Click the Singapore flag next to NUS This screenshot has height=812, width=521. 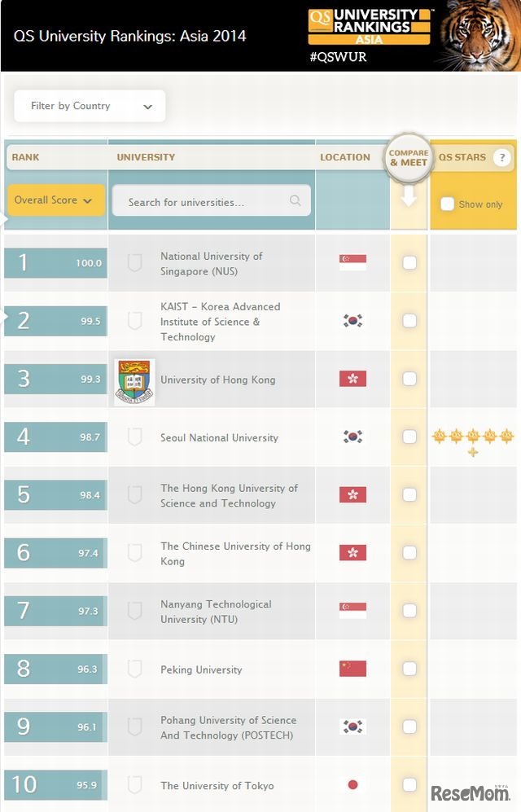352,262
